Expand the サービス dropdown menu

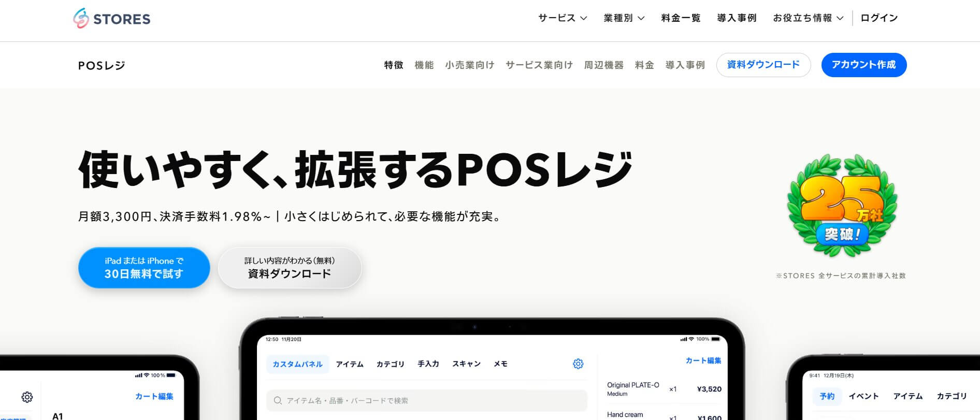click(563, 18)
